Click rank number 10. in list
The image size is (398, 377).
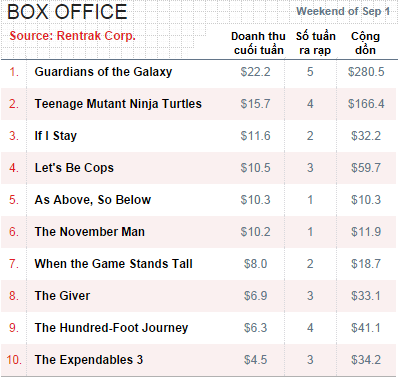coord(14,360)
